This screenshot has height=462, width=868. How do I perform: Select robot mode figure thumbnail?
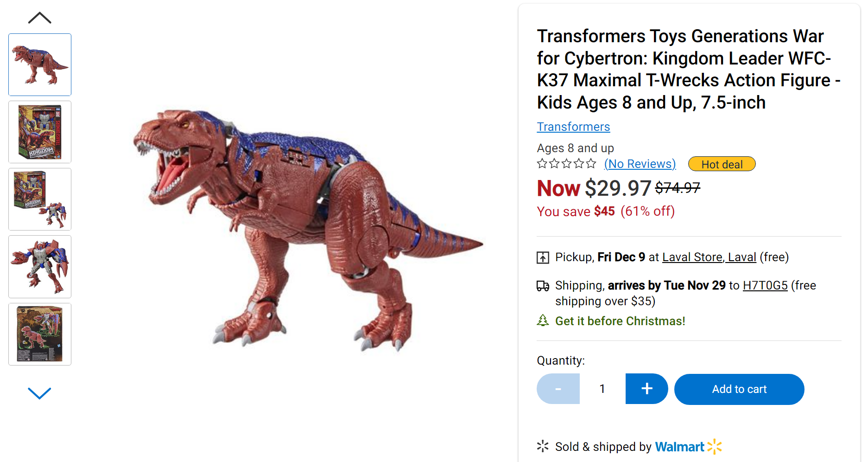click(x=40, y=266)
